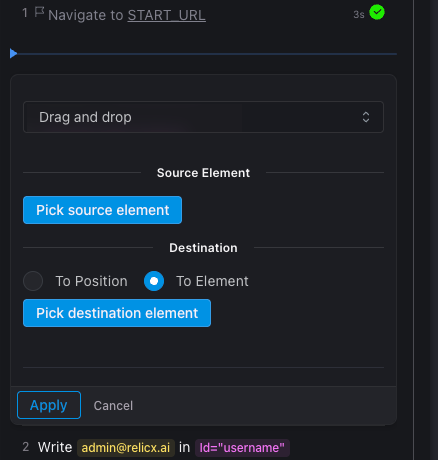
Task: Click Pick destination element button
Action: click(x=117, y=313)
